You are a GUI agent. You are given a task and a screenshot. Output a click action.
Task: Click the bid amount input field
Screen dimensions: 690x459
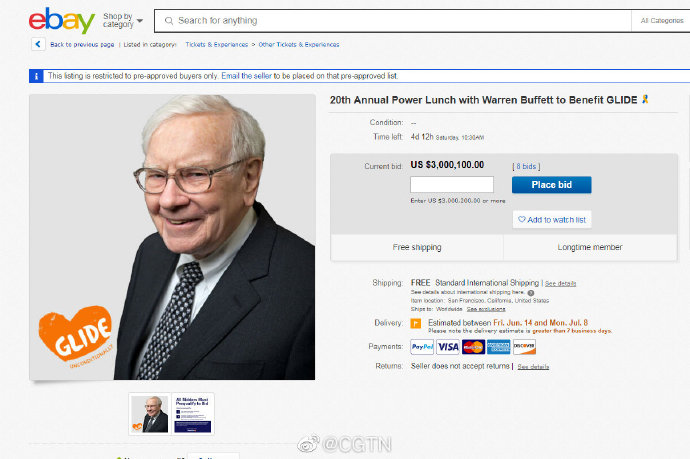point(452,184)
